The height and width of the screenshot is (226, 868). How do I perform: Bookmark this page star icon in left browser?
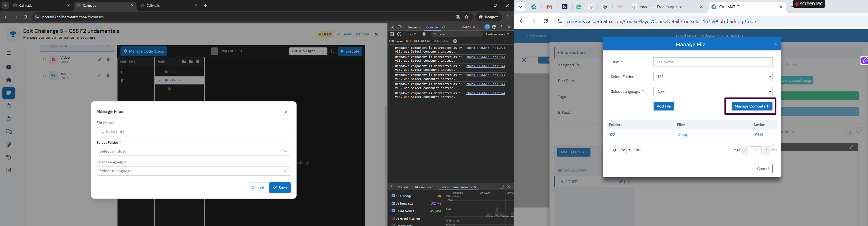[x=467, y=17]
